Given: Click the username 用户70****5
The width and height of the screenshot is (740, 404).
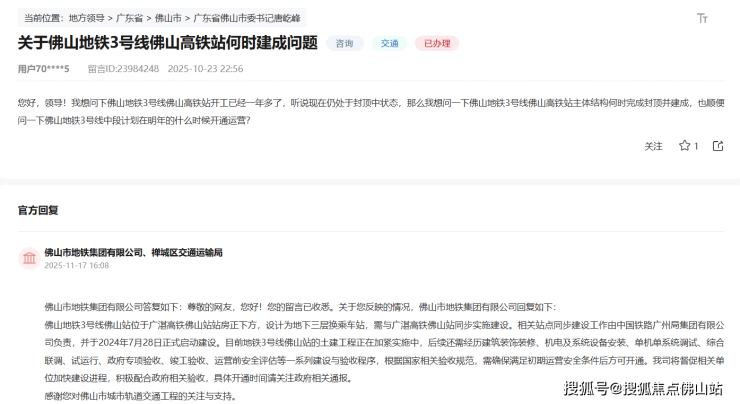Looking at the screenshot, I should pyautogui.click(x=44, y=68).
